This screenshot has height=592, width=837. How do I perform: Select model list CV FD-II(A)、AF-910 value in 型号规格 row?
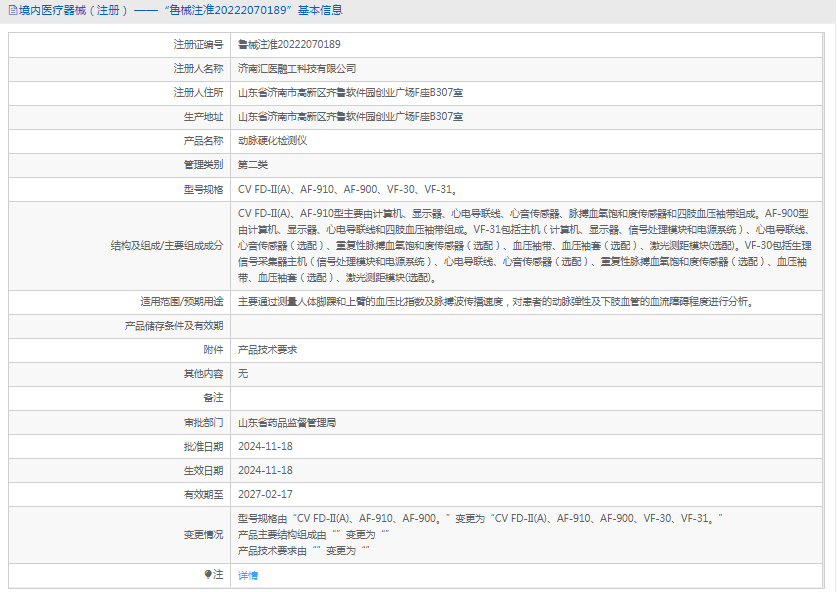coord(348,190)
